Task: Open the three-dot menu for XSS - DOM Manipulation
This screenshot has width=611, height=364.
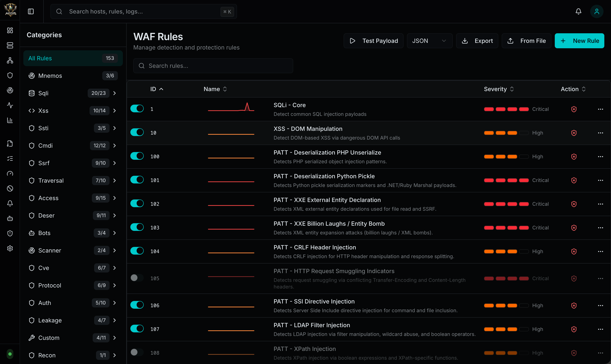Action: [x=600, y=133]
